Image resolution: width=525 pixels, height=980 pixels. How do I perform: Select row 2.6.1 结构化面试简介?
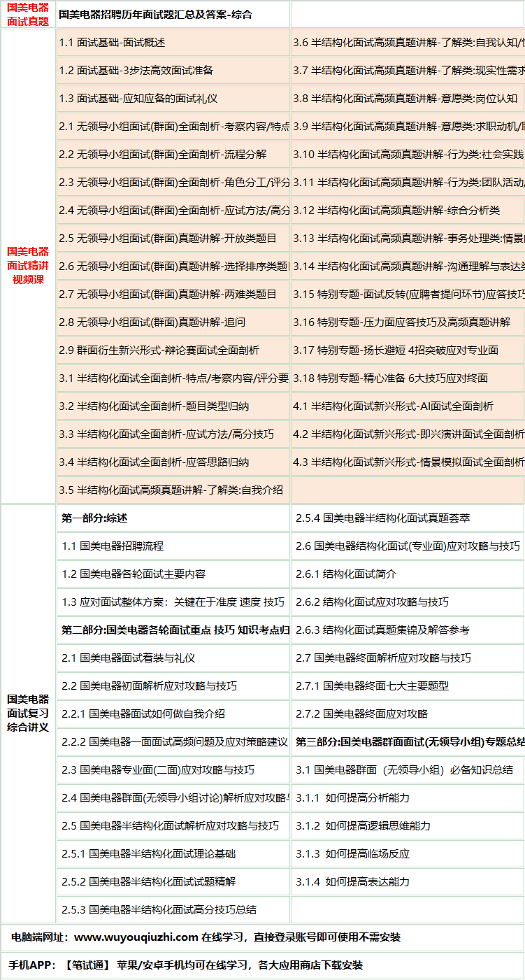pos(408,574)
